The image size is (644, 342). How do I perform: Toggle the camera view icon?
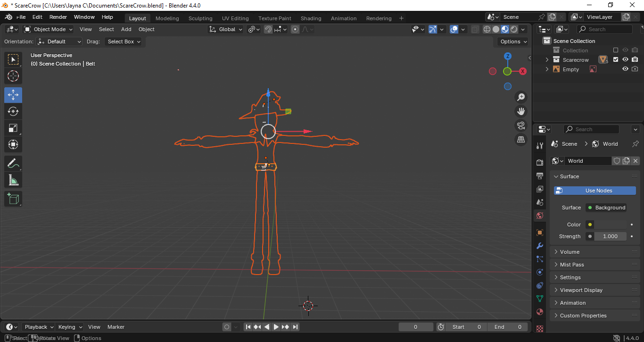[521, 125]
